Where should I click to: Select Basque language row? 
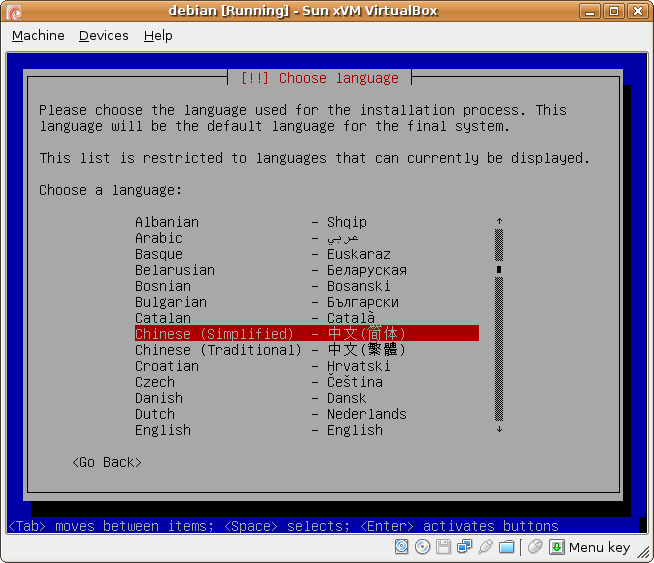click(307, 254)
